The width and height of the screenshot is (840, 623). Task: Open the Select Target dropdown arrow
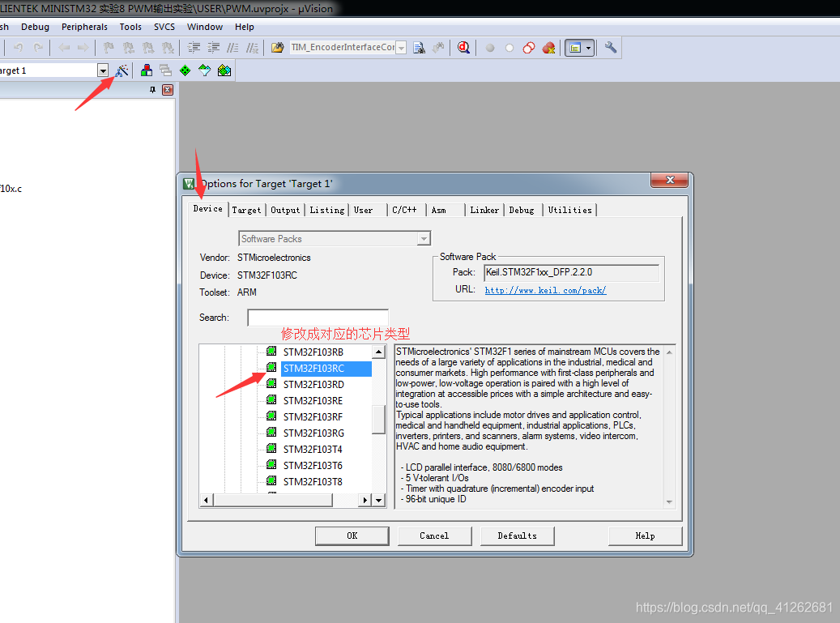click(103, 70)
